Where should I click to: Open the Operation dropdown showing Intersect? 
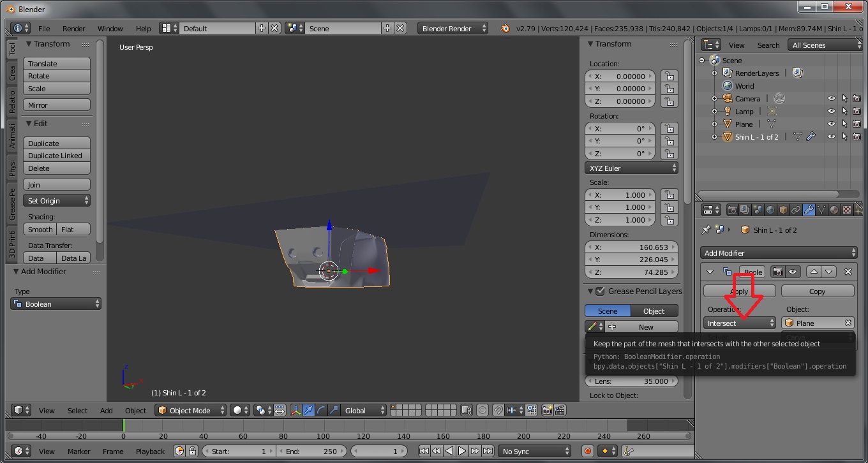tap(740, 323)
